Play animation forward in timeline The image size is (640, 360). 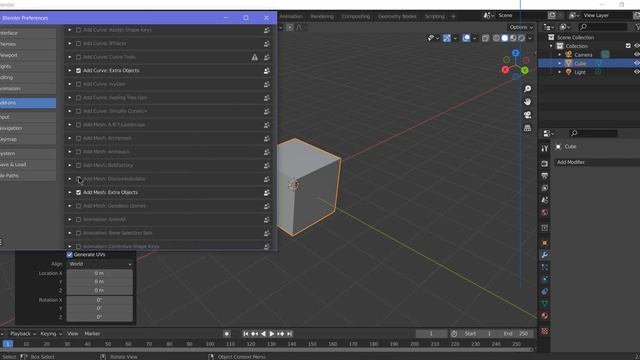[272, 334]
